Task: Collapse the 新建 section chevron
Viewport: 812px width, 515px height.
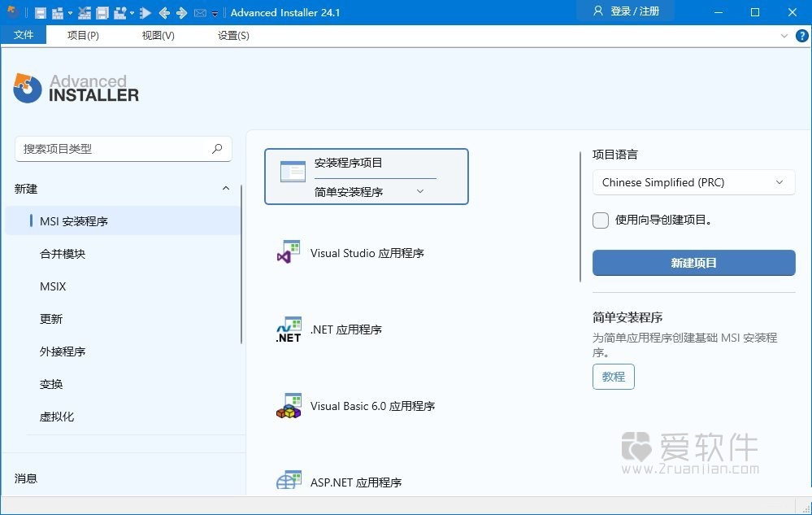Action: tap(226, 188)
